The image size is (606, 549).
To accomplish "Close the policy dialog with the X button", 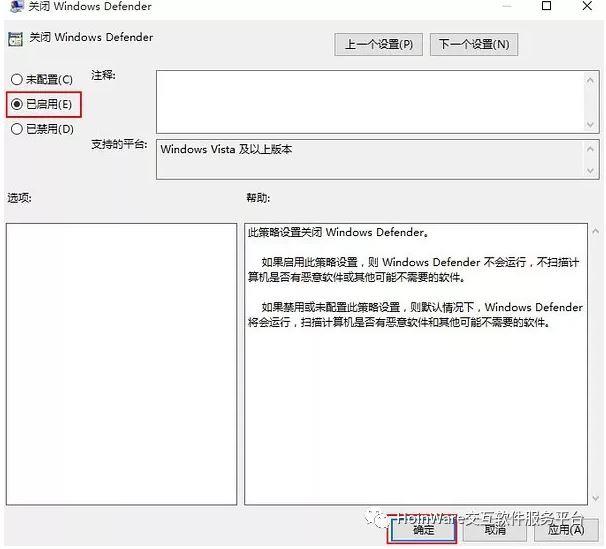I will click(x=589, y=7).
